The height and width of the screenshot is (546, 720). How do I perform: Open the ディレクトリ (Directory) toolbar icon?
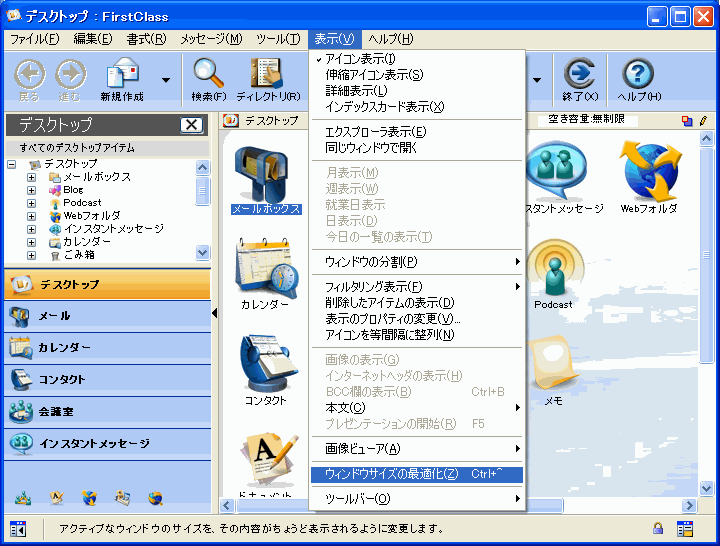tap(267, 75)
